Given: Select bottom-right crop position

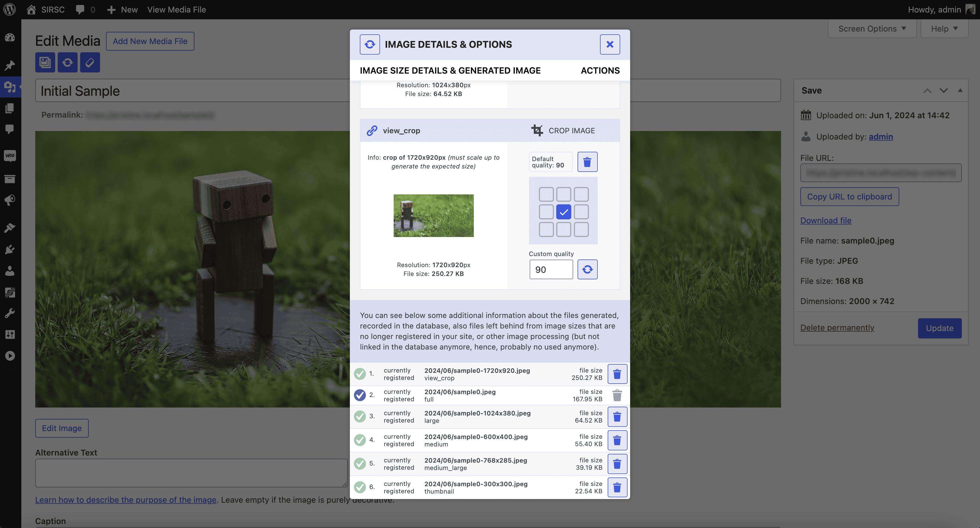Looking at the screenshot, I should point(581,229).
